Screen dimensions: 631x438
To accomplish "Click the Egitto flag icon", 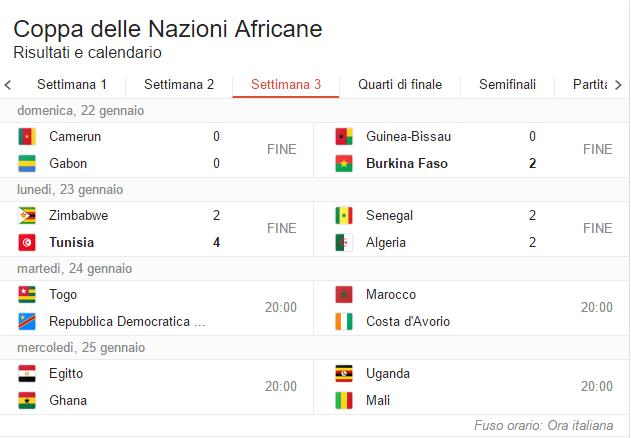I will 27,374.
